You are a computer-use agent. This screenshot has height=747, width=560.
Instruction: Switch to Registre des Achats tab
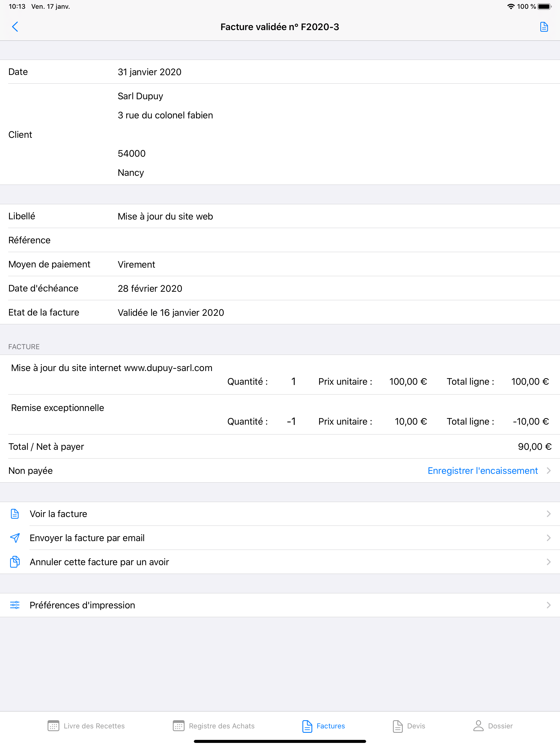214,726
